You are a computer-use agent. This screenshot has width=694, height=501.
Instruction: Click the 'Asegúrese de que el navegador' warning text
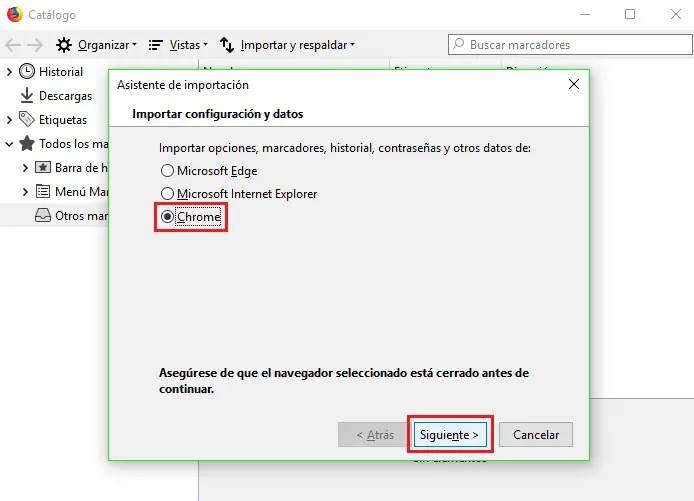pos(344,381)
